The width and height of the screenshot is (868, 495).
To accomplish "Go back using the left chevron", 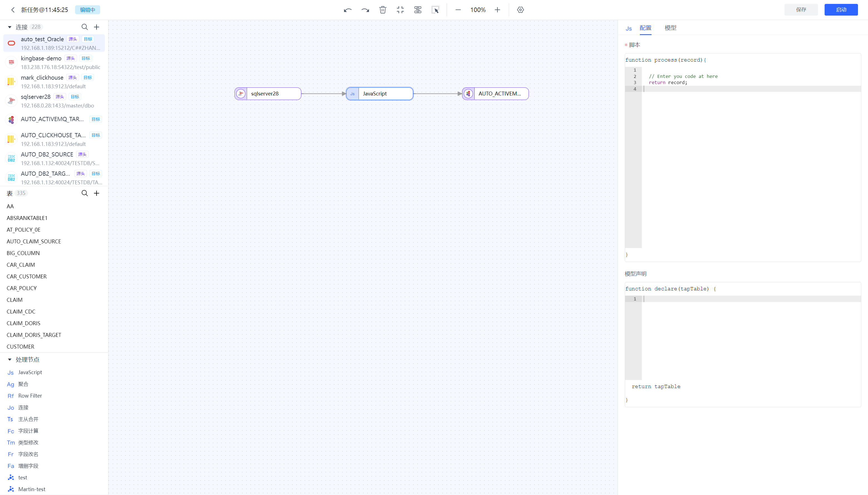I will (x=13, y=10).
